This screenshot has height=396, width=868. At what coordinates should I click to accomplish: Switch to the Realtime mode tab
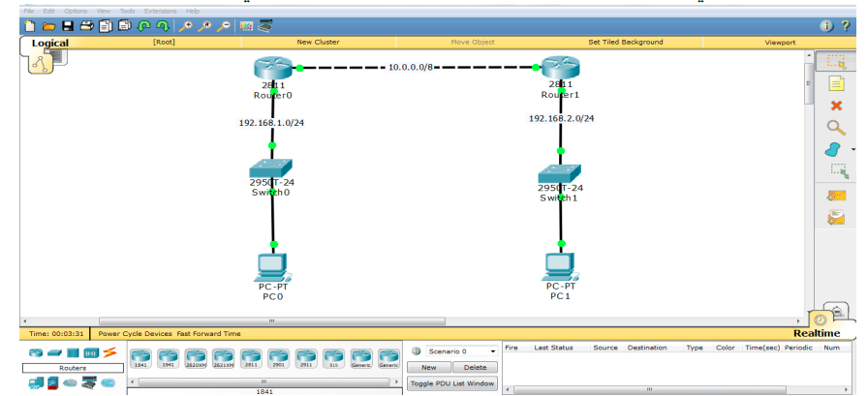click(817, 333)
